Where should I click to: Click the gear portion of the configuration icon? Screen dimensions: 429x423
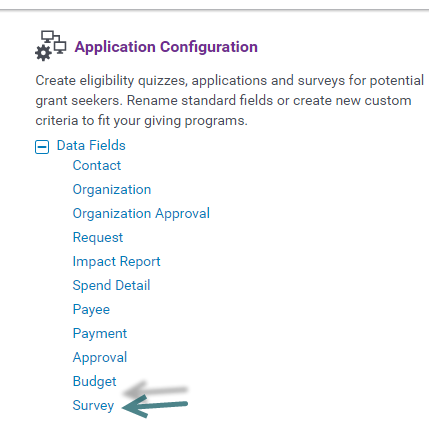pos(43,53)
